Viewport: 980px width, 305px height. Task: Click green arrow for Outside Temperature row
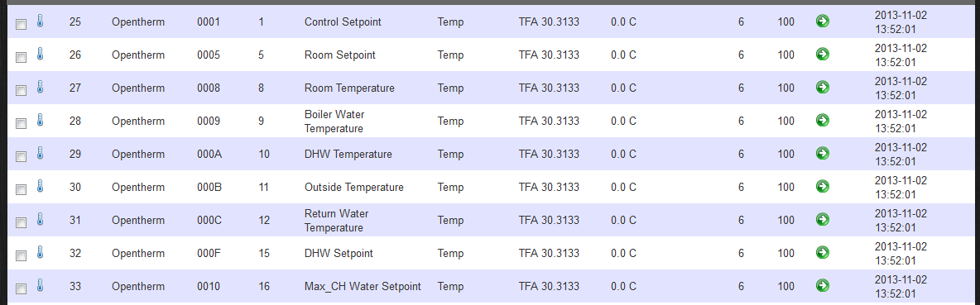[823, 187]
